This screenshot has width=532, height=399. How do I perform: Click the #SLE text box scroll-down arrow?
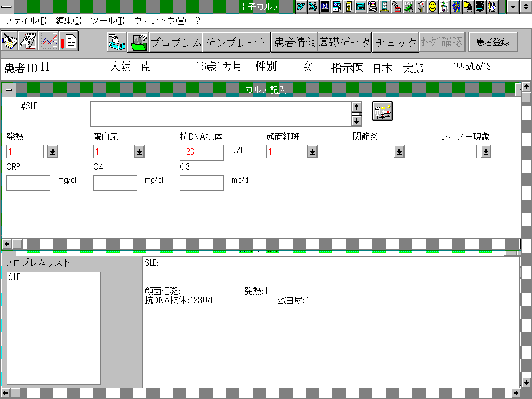click(356, 121)
